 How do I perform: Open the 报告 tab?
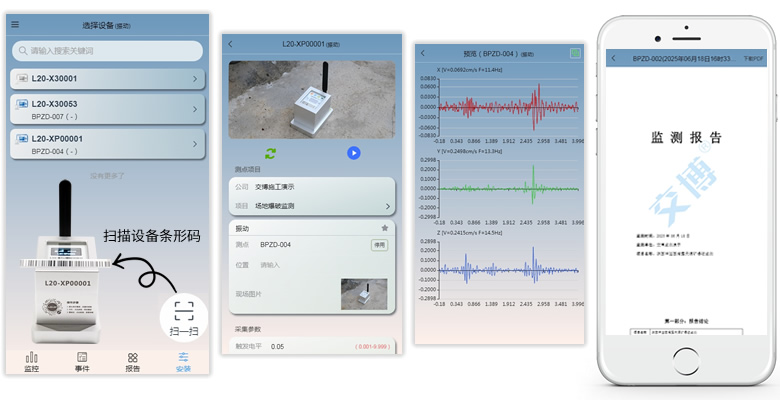point(132,362)
